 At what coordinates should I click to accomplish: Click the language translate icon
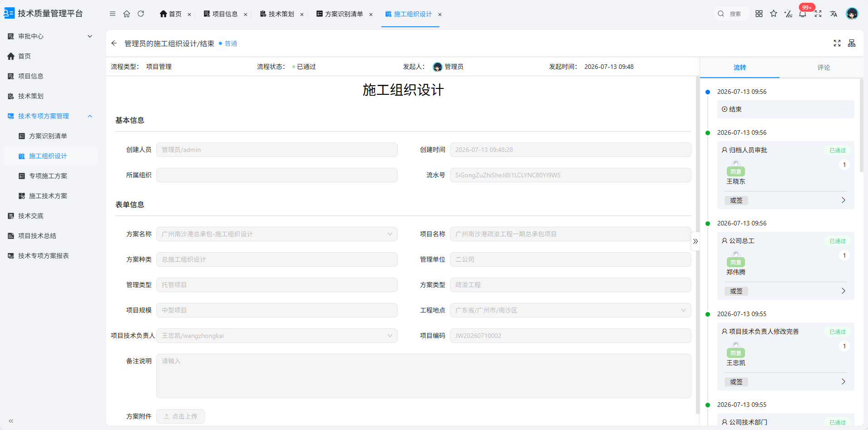coord(833,14)
